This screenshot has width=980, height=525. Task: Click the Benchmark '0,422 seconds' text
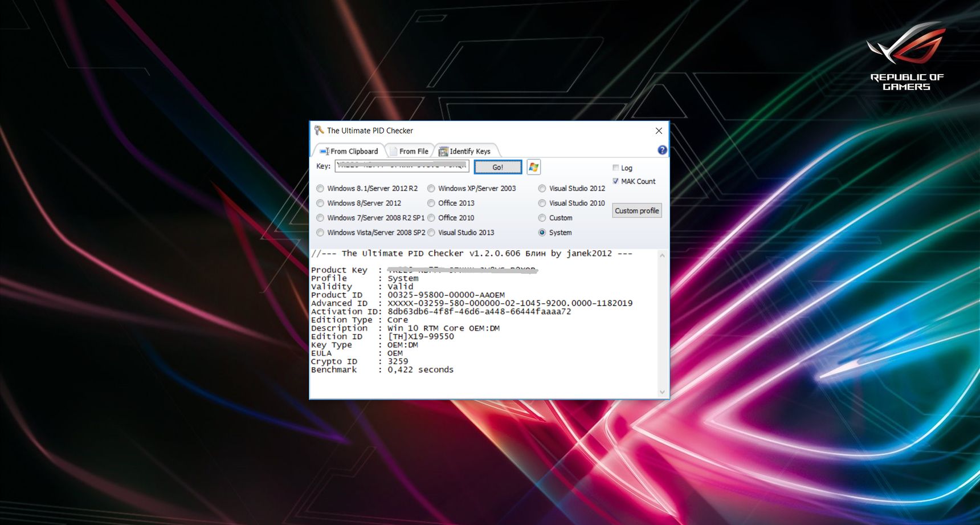[420, 370]
